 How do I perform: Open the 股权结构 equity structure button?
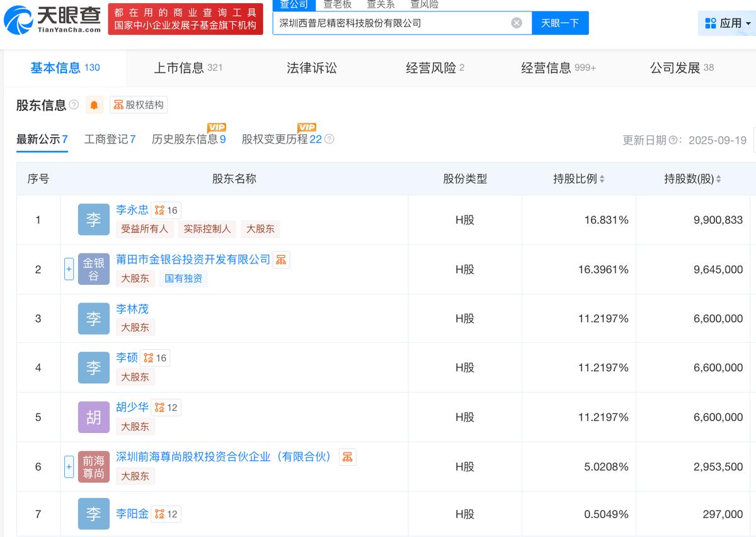click(139, 105)
